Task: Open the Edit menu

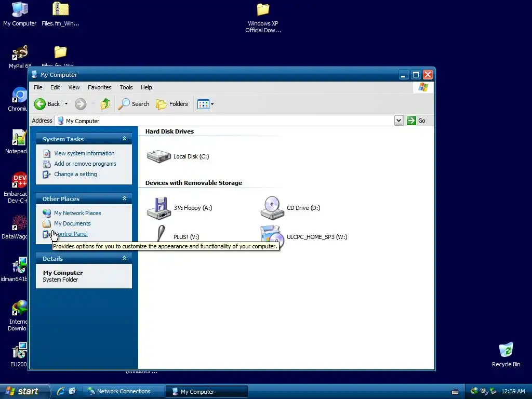Action: tap(55, 87)
